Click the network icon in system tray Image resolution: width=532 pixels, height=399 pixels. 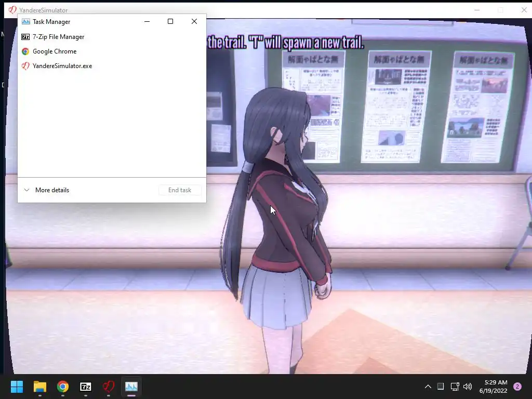pyautogui.click(x=455, y=387)
